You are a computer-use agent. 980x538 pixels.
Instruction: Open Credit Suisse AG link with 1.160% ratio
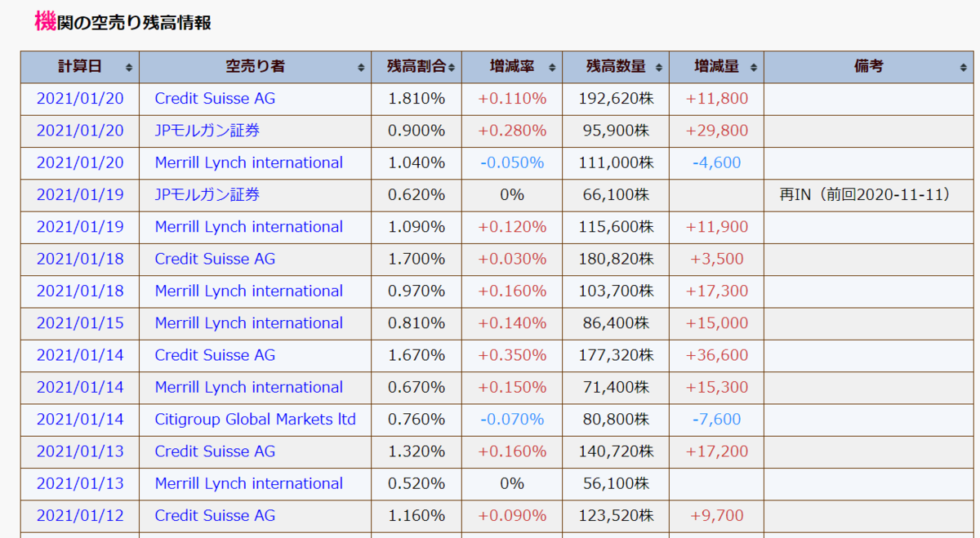pyautogui.click(x=215, y=516)
